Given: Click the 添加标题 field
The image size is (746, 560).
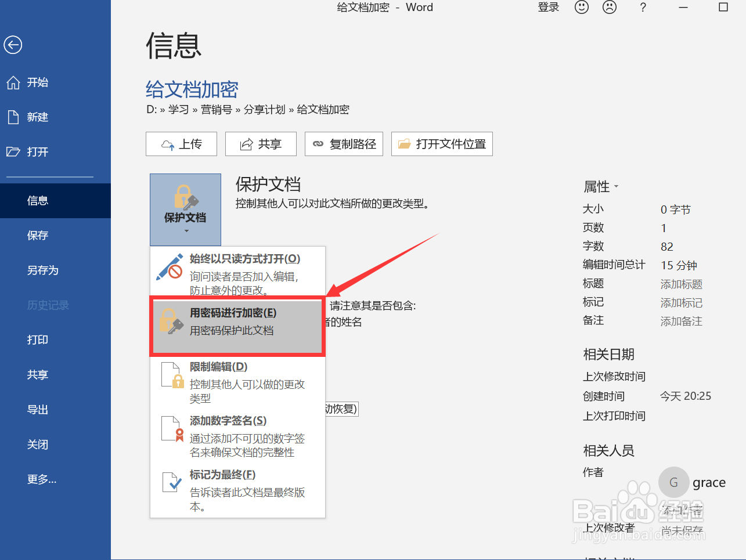Looking at the screenshot, I should click(682, 284).
